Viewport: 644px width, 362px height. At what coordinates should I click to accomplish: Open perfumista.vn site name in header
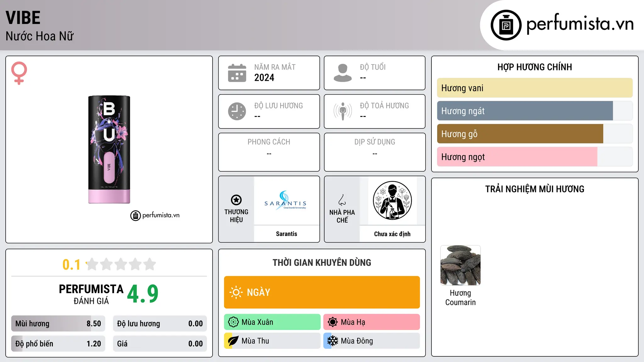(x=580, y=24)
